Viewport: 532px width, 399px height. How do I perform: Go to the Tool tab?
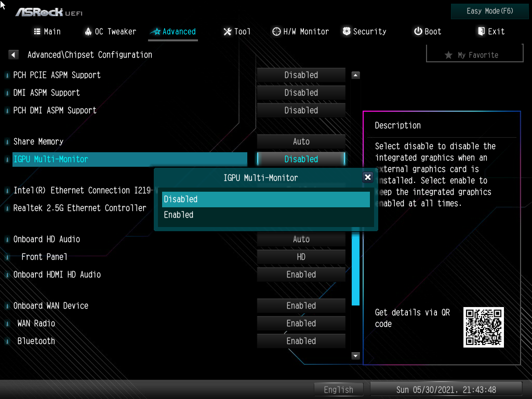[x=237, y=32]
